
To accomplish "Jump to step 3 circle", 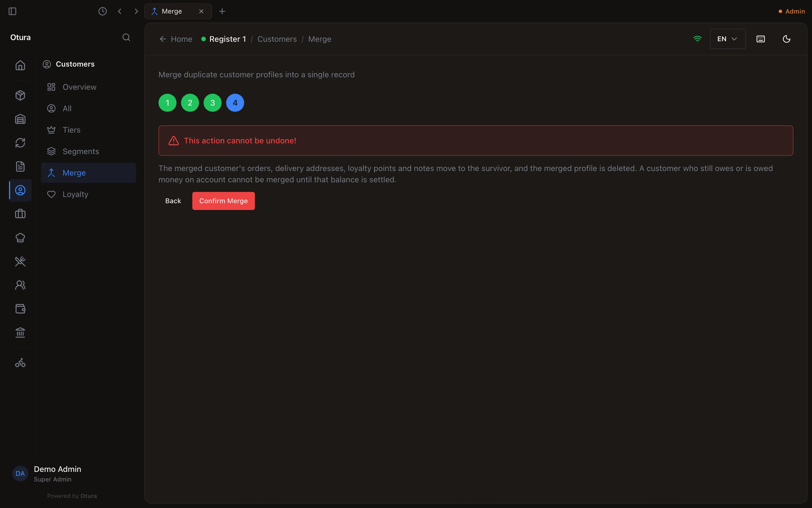I will point(212,103).
